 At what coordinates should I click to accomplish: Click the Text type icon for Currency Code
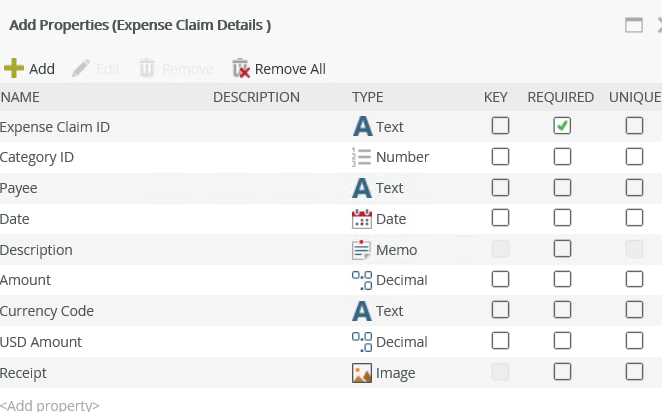click(x=362, y=311)
